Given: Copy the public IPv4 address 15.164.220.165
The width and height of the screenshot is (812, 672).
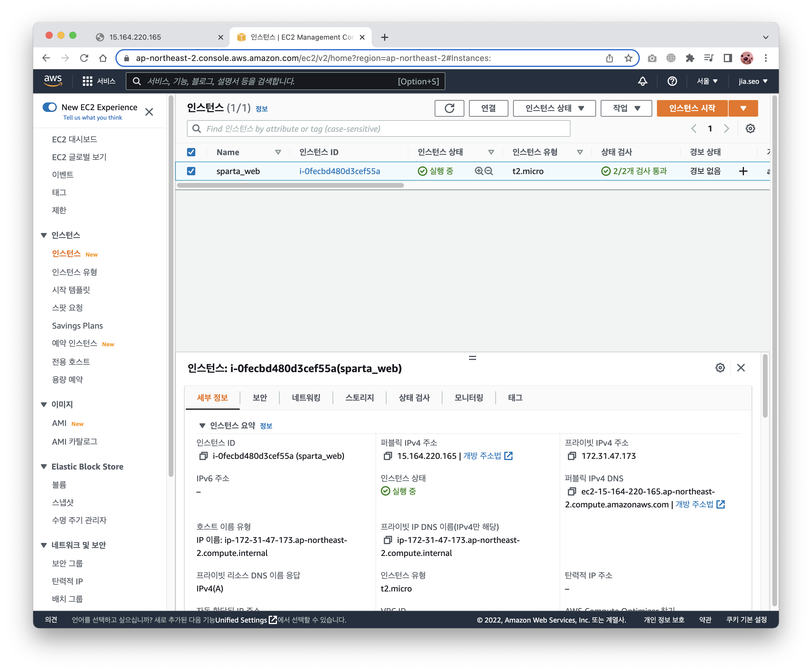Looking at the screenshot, I should click(x=387, y=456).
